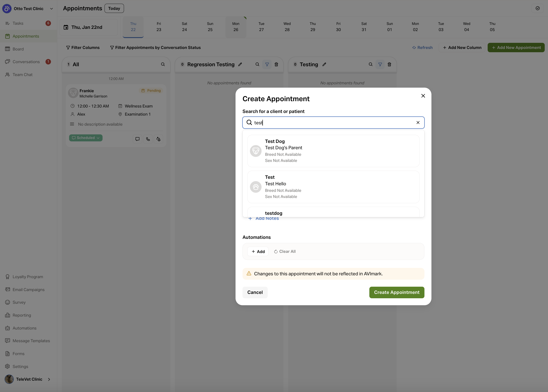
Task: Edit the Regression Testing column name
Action: [240, 64]
